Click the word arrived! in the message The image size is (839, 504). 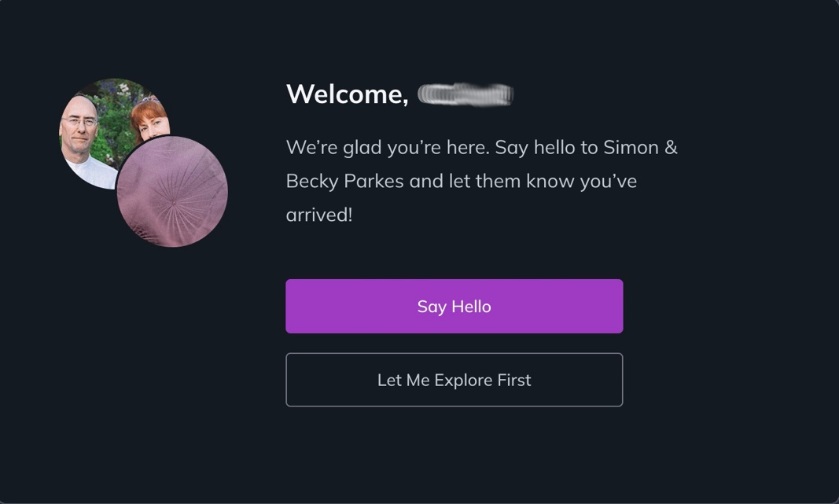coord(319,215)
